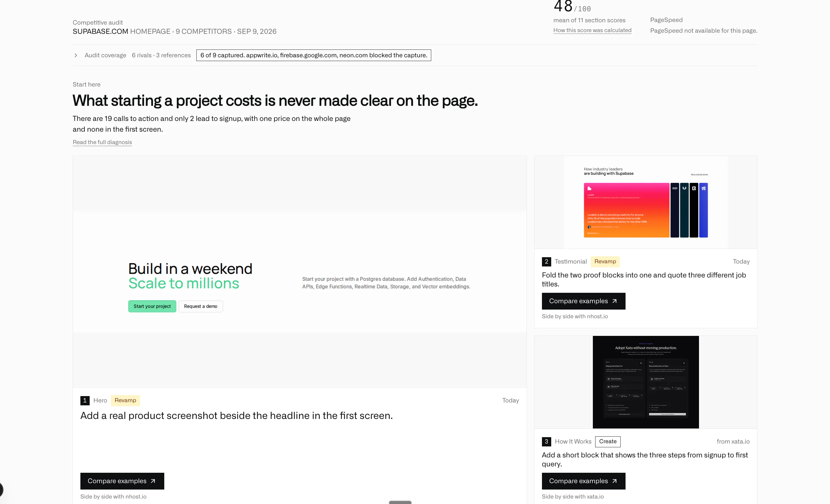830x504 pixels.
Task: Open the industry leaders testimonial thumbnail
Action: pos(645,202)
